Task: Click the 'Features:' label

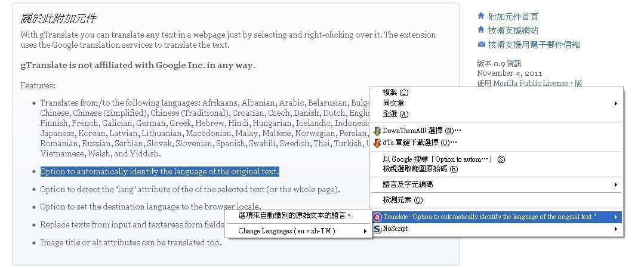Action: click(x=38, y=86)
